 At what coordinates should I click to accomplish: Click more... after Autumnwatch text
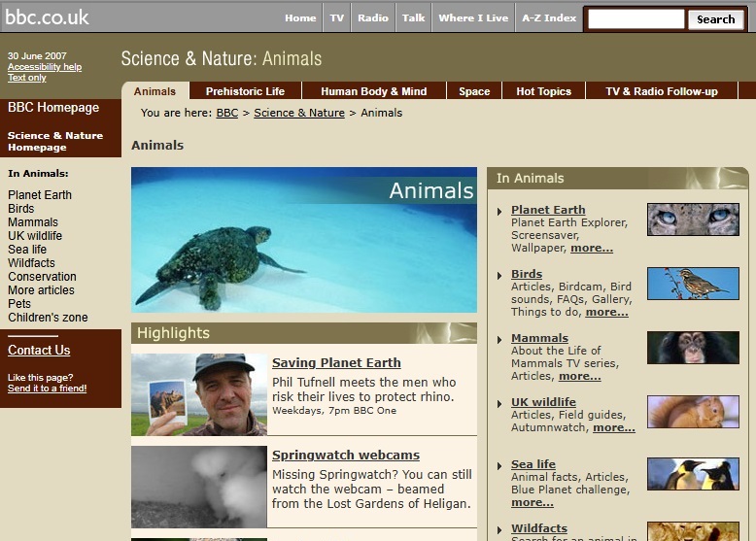pyautogui.click(x=614, y=427)
